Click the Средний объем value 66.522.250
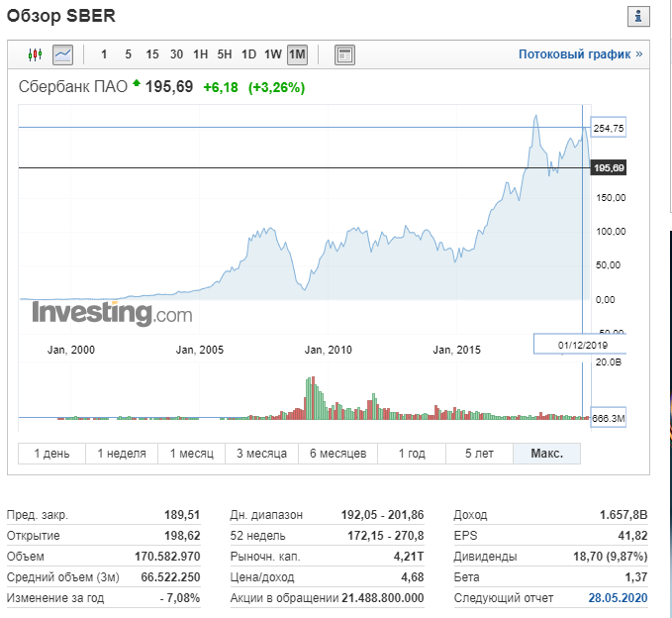Image resolution: width=672 pixels, height=618 pixels. coord(170,577)
